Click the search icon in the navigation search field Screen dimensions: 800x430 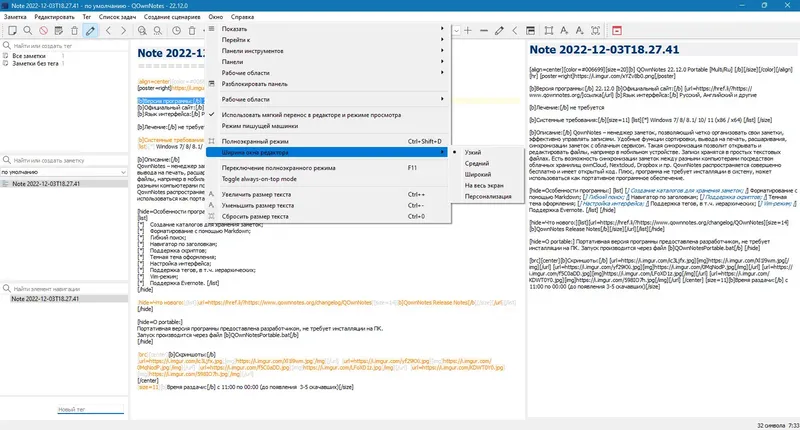tap(7, 289)
